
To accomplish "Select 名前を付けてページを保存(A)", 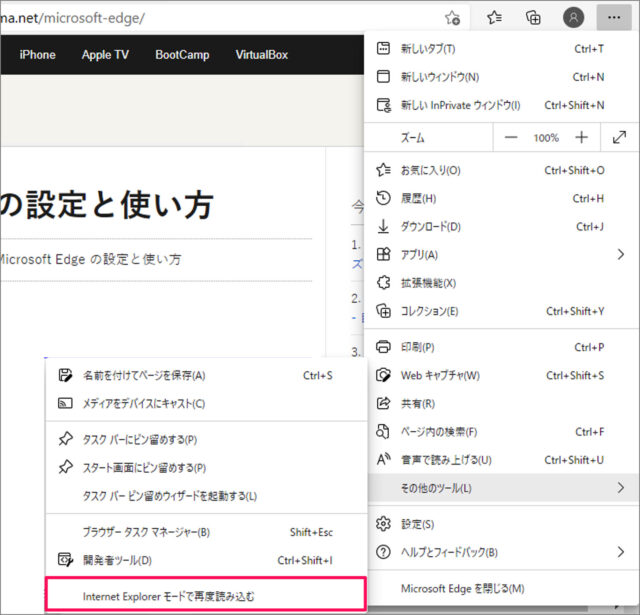I will pyautogui.click(x=206, y=375).
